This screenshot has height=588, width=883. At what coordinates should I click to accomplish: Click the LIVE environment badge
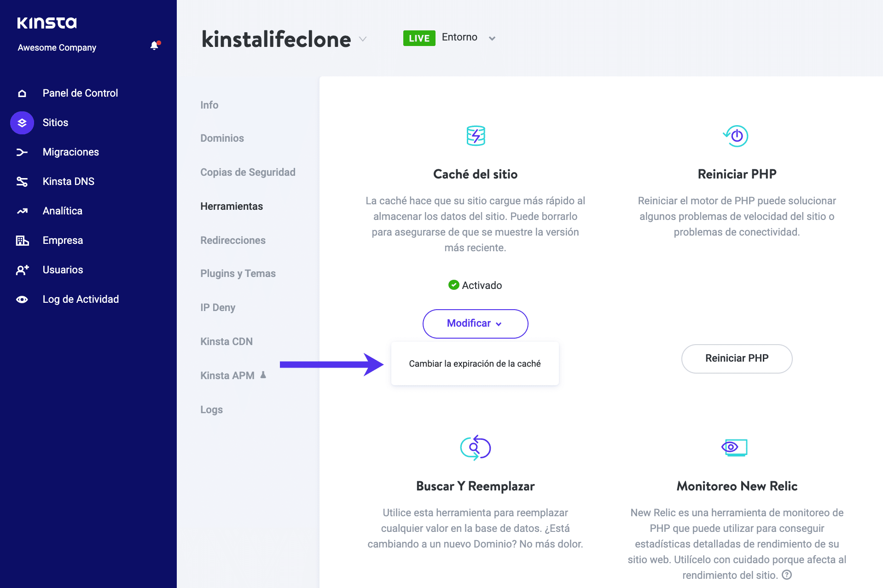[x=419, y=38]
